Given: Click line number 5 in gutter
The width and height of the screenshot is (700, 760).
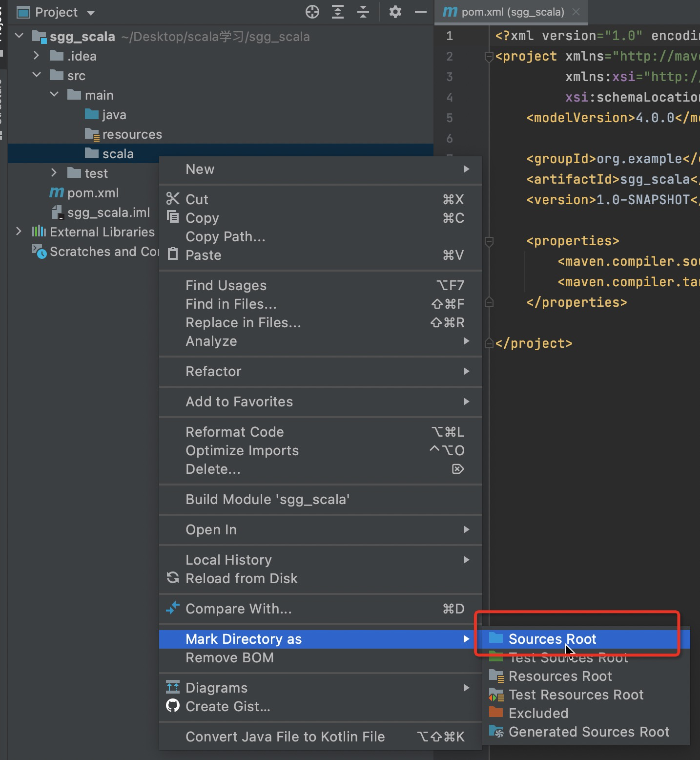Looking at the screenshot, I should (x=449, y=118).
